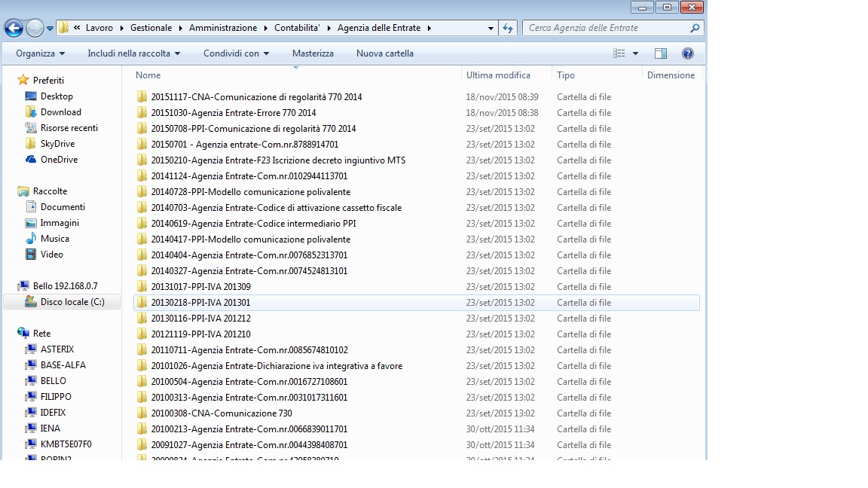Sort by Ultima modifica column header
This screenshot has height=488, width=868.
coord(498,75)
